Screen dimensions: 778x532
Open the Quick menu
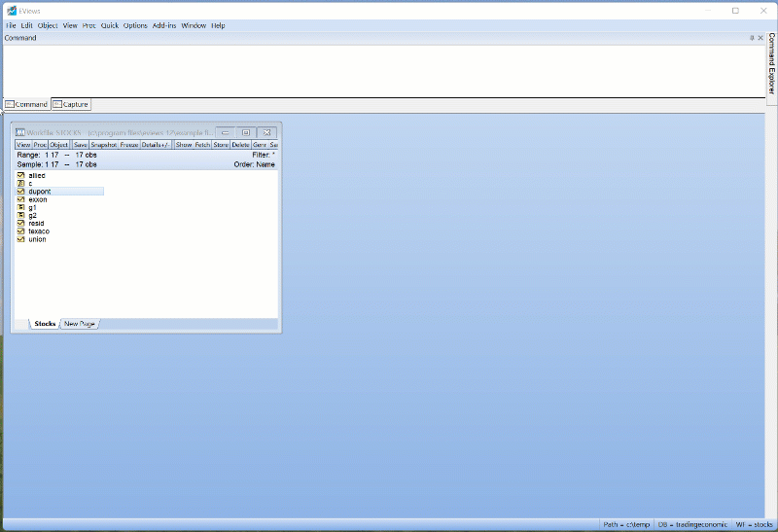pyautogui.click(x=109, y=25)
